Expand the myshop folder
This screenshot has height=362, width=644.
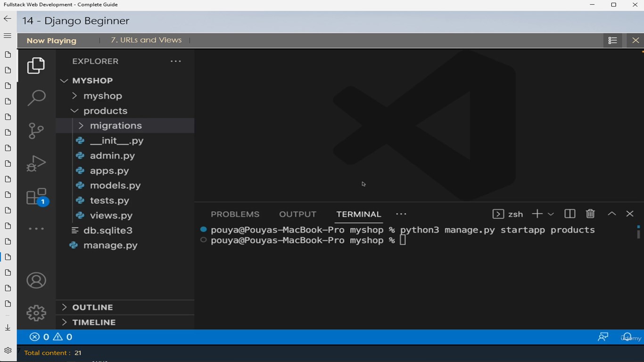(102, 96)
